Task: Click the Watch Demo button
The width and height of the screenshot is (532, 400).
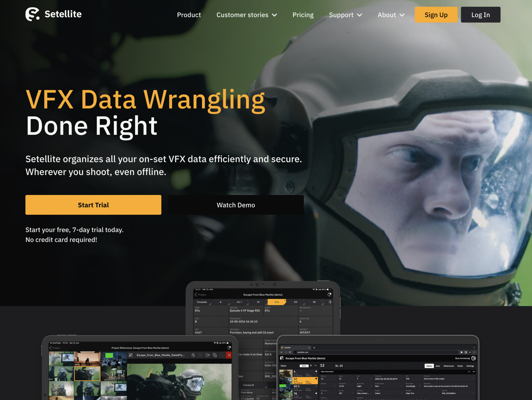Action: point(236,205)
